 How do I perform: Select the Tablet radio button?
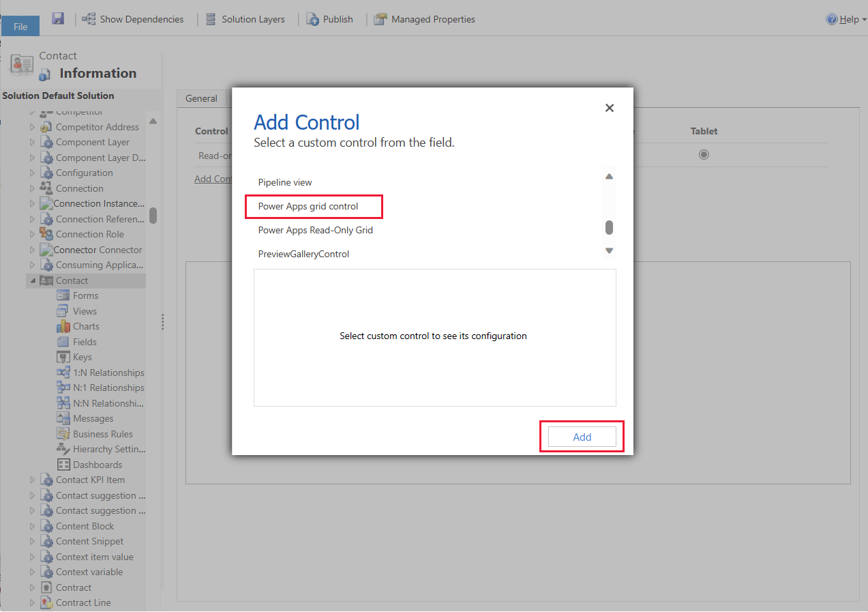(704, 155)
